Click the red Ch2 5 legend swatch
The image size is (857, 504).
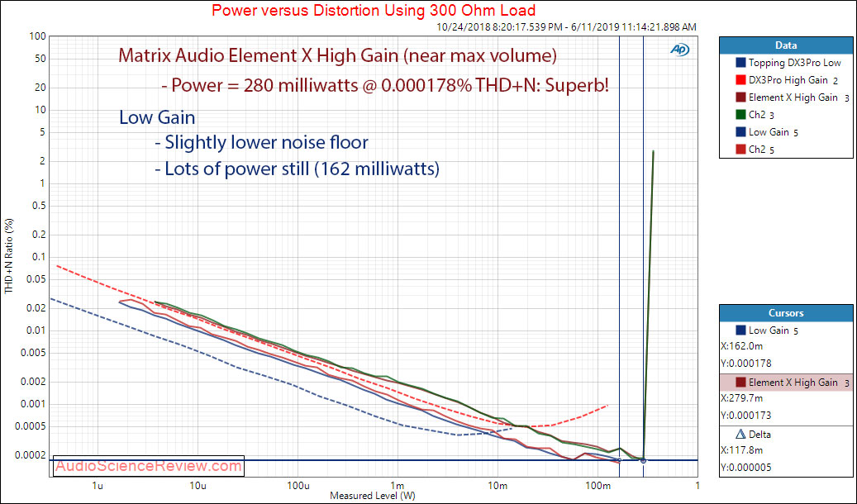pyautogui.click(x=740, y=150)
